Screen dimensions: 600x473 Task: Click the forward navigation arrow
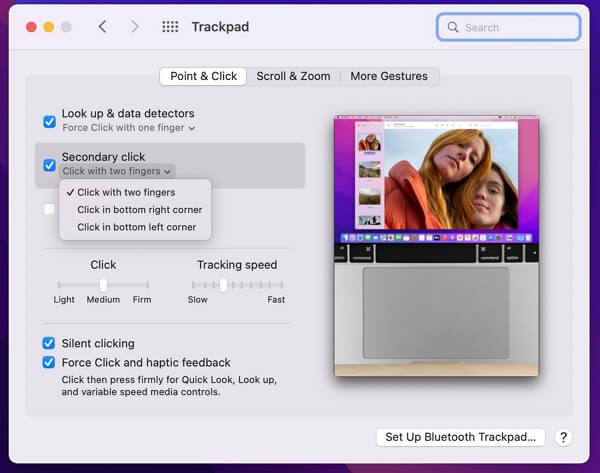coord(135,27)
